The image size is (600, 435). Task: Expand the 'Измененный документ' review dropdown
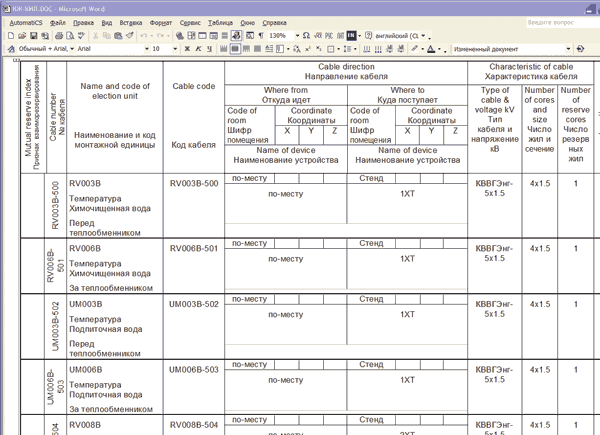pyautogui.click(x=568, y=49)
